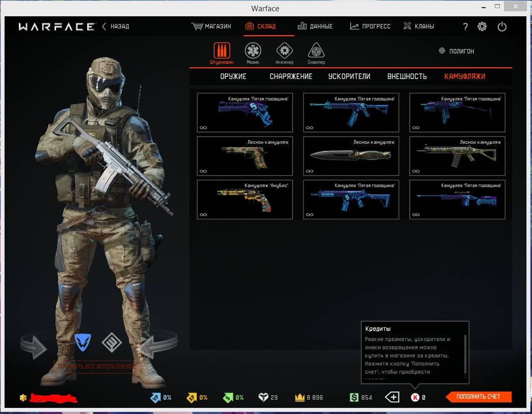Select top-right machine gun Пятая годовщина camo
Viewport: 532px width, 414px height.
coord(458,112)
